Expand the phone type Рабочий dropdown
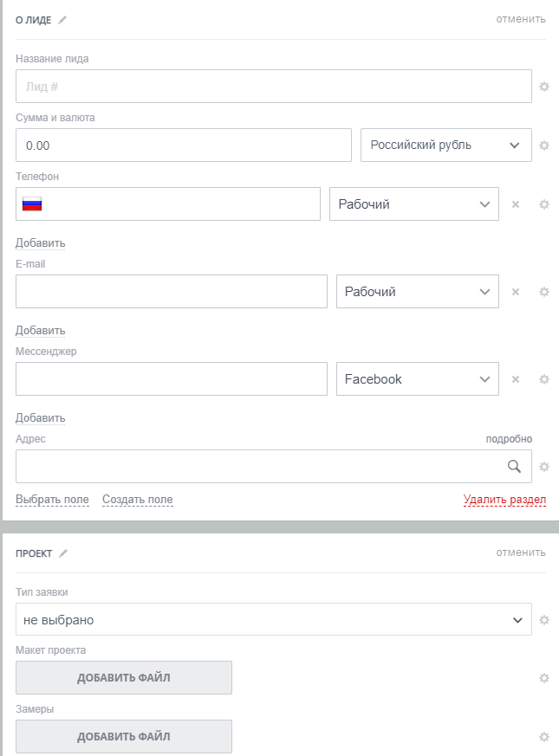The width and height of the screenshot is (559, 756). pos(414,204)
